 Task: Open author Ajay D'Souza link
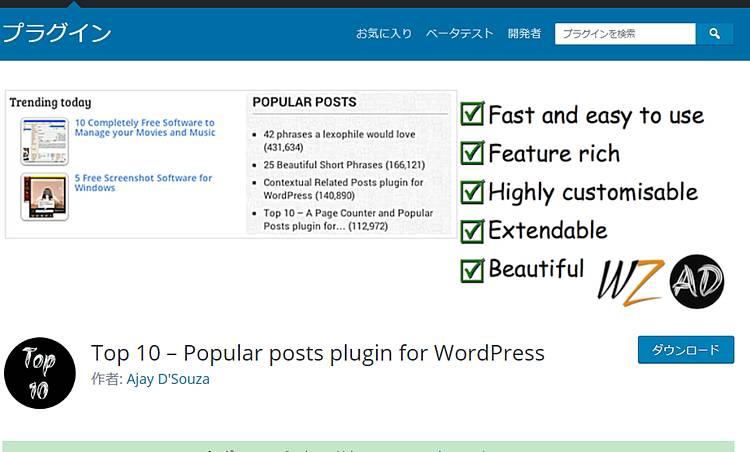168,379
